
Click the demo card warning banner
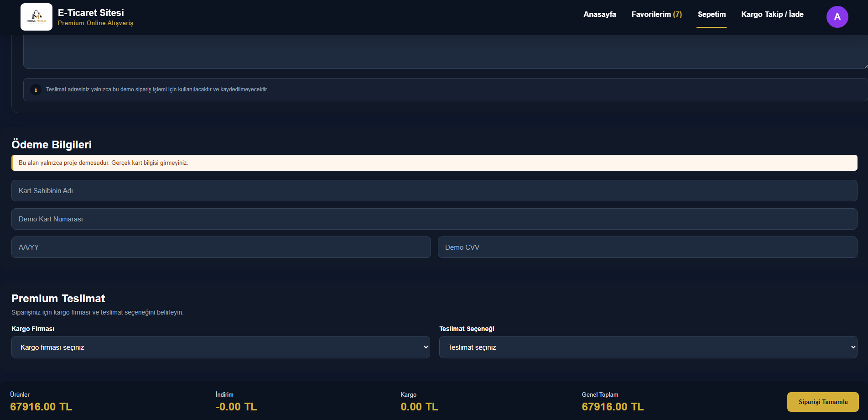(434, 163)
